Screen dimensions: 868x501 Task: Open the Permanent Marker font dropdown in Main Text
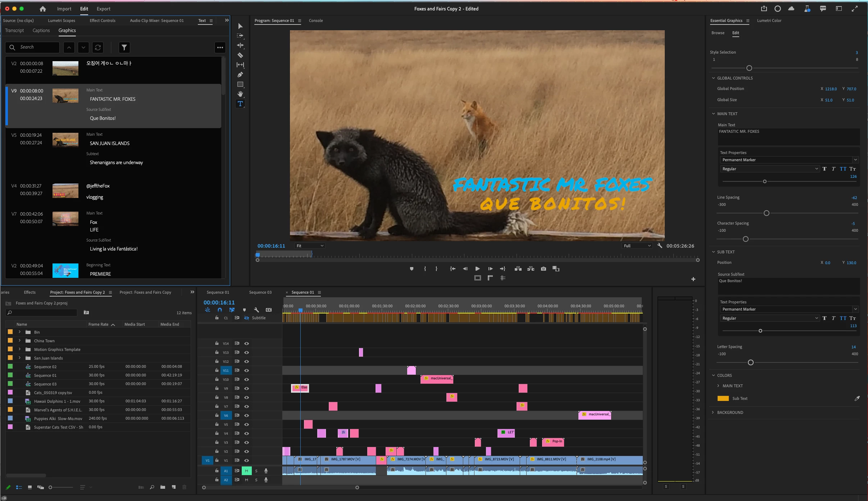click(855, 160)
